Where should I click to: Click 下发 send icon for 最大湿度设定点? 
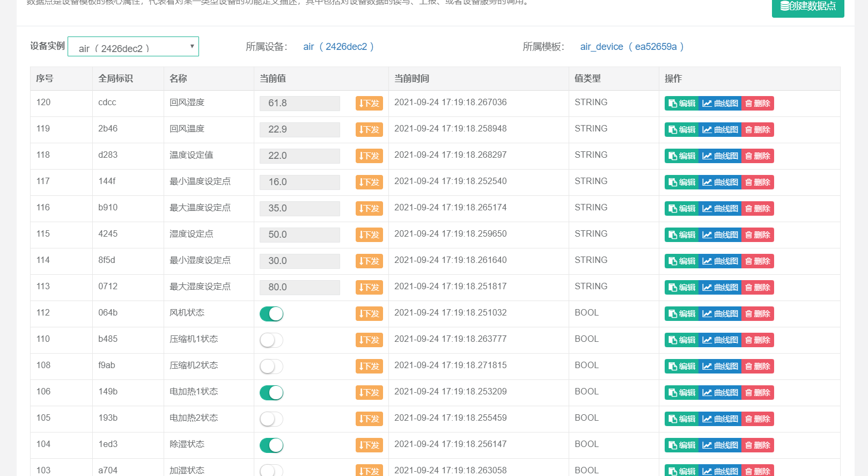pos(369,288)
